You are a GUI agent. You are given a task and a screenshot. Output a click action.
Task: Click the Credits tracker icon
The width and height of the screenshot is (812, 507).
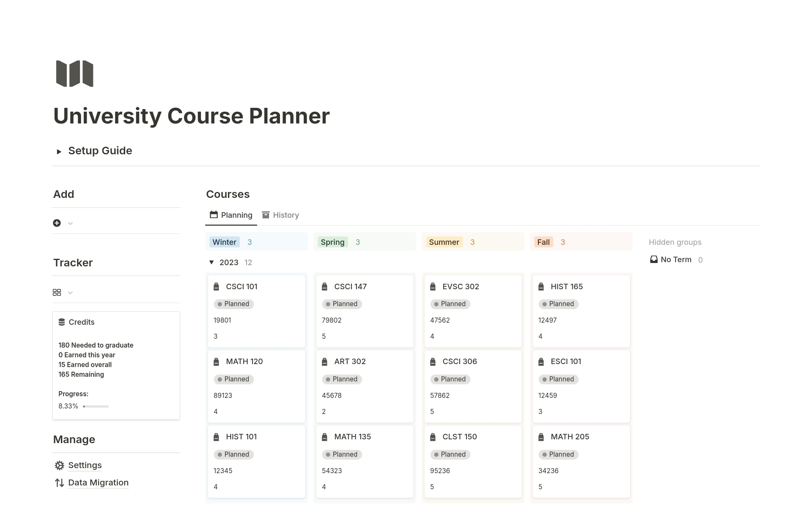coord(62,322)
